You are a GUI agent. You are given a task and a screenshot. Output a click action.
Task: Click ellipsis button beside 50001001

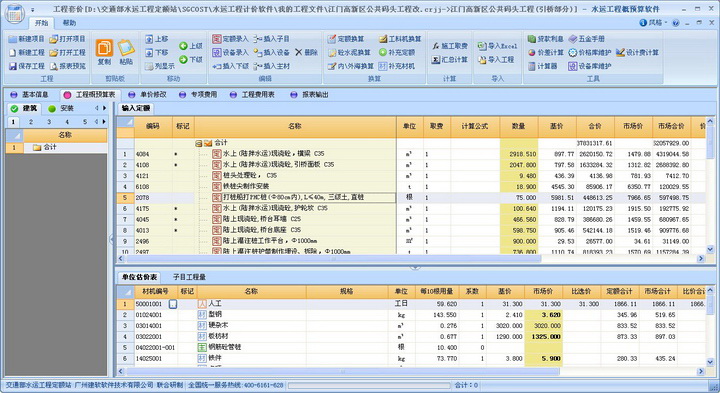(x=173, y=304)
